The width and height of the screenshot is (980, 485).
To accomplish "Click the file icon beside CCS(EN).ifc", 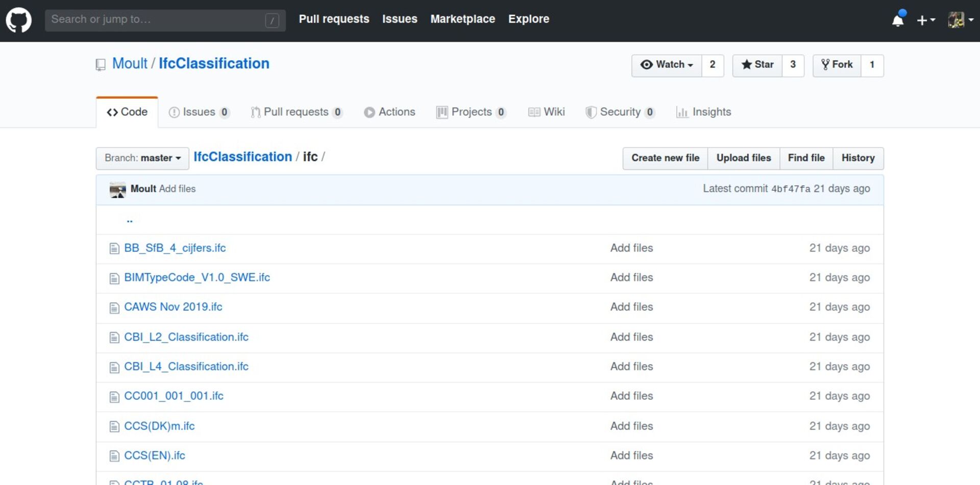I will pos(114,456).
